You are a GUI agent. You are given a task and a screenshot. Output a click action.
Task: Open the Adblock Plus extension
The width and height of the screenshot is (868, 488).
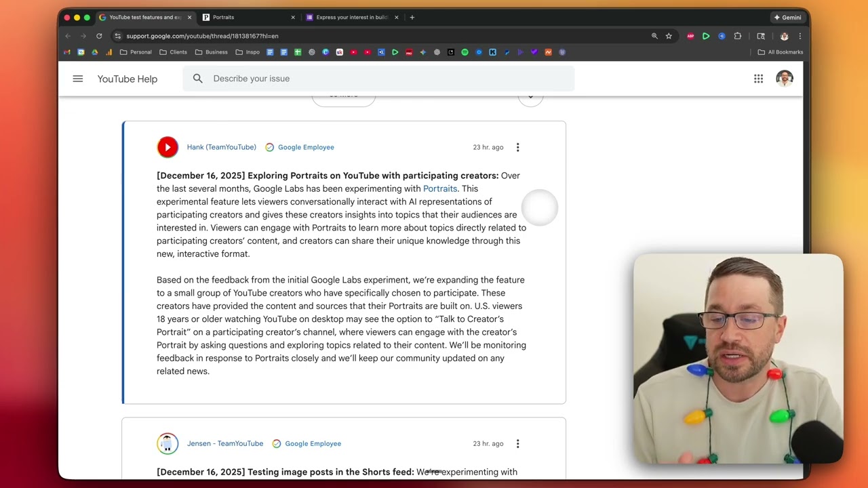690,36
